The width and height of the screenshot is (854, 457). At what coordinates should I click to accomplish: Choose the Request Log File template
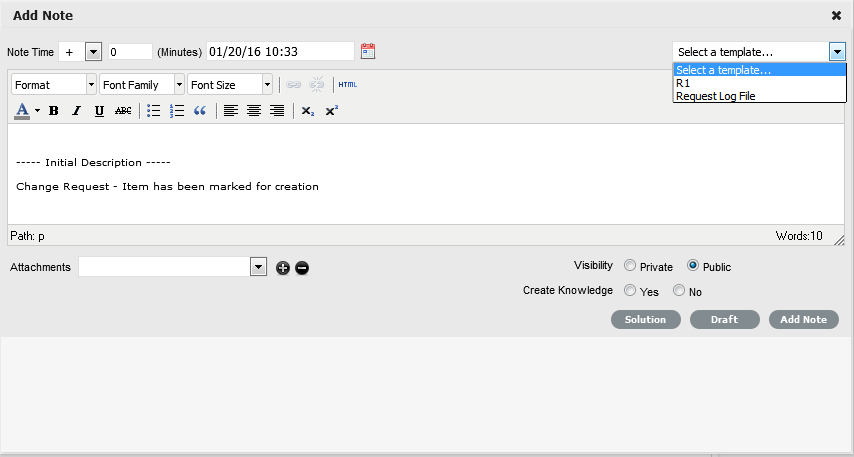click(760, 96)
